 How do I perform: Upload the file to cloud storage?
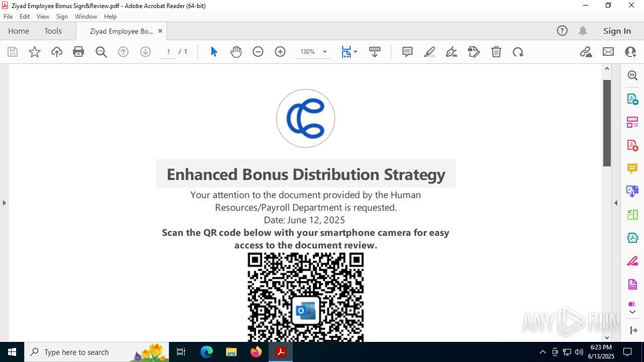[x=57, y=52]
